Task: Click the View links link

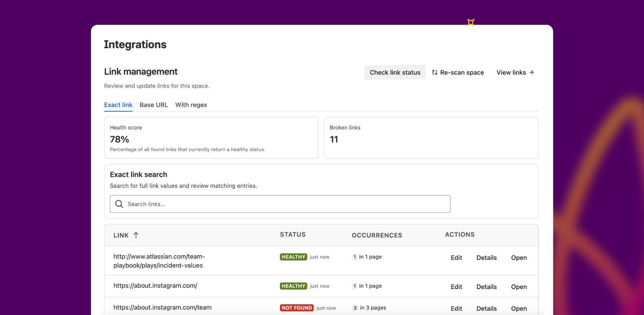Action: [x=511, y=72]
